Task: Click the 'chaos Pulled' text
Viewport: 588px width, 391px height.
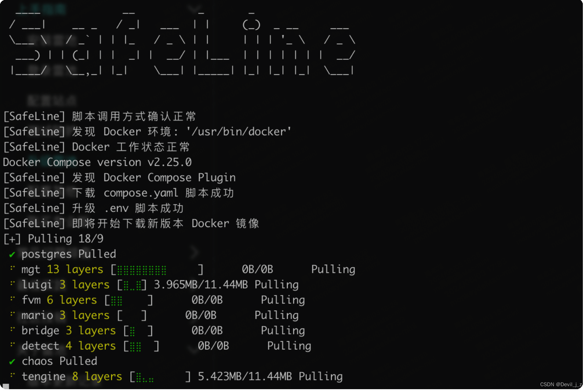Action: 59,361
